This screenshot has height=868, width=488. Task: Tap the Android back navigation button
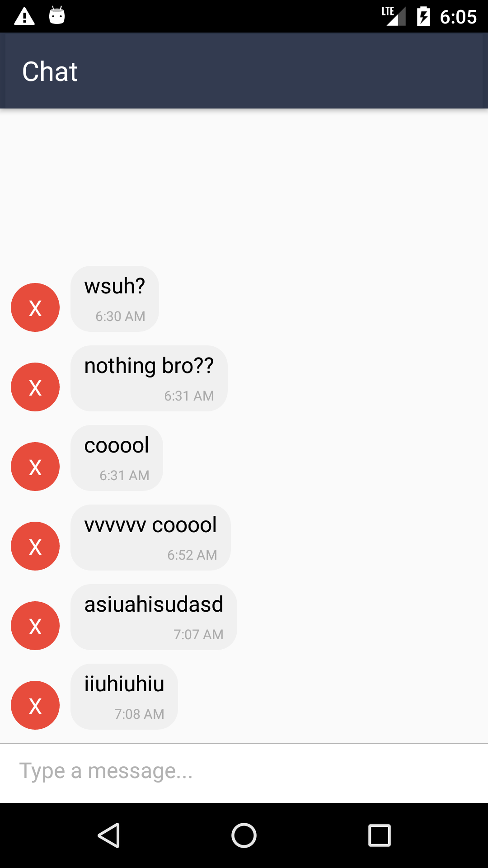coord(109,835)
